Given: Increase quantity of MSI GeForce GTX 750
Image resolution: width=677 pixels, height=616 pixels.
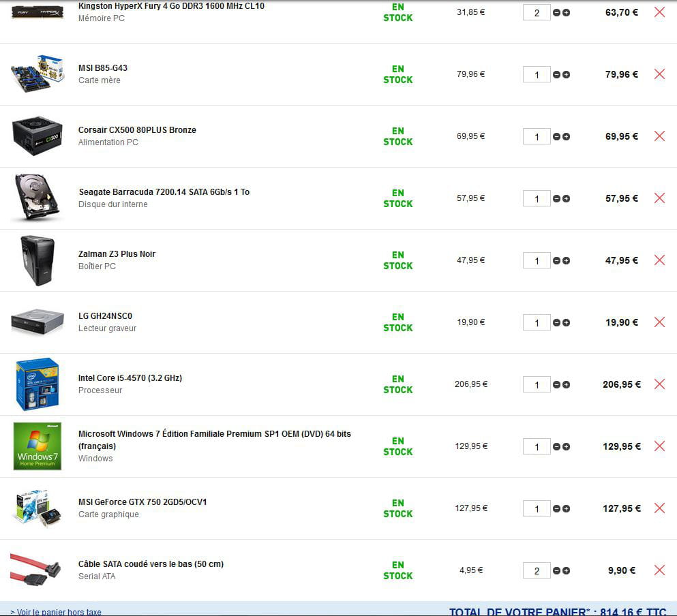Looking at the screenshot, I should pyautogui.click(x=566, y=509).
